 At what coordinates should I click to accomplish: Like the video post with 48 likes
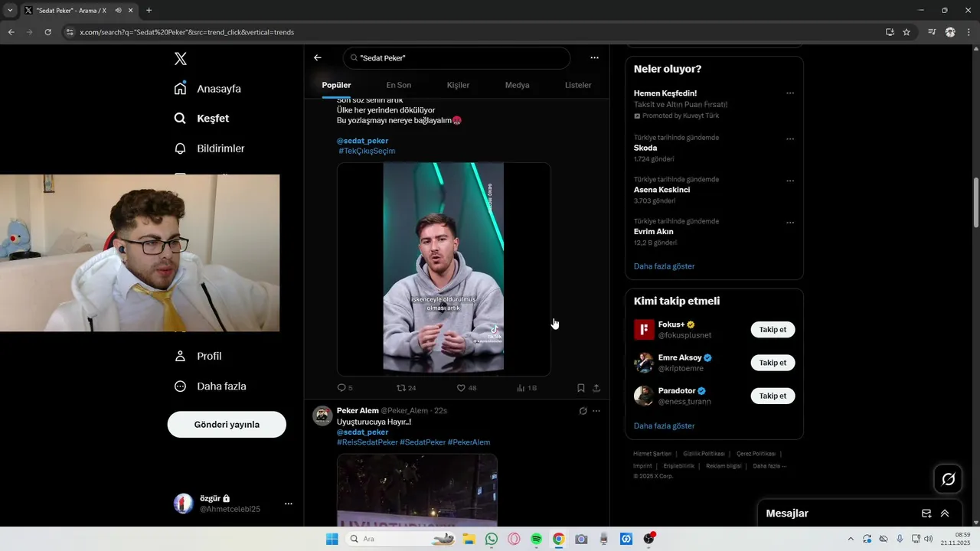pos(466,388)
